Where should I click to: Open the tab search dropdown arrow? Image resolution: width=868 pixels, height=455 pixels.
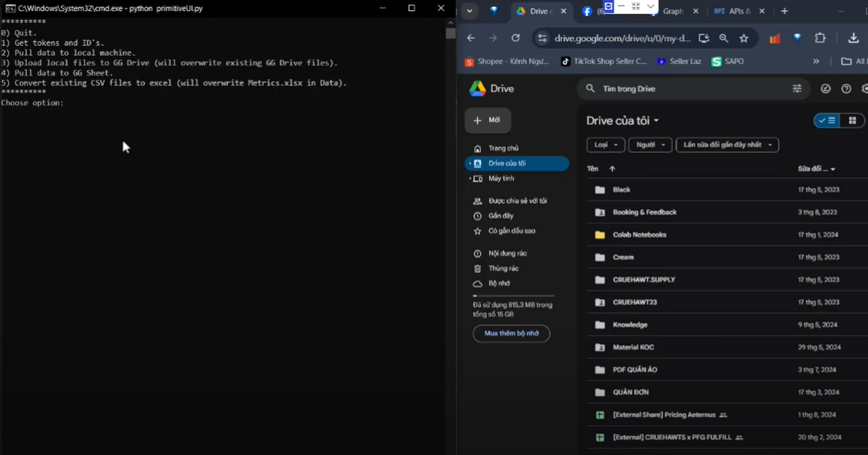(x=469, y=11)
